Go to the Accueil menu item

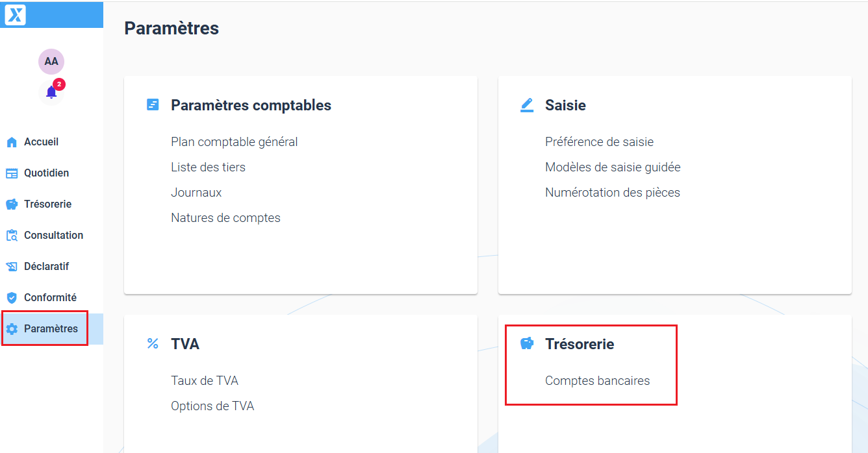click(42, 142)
